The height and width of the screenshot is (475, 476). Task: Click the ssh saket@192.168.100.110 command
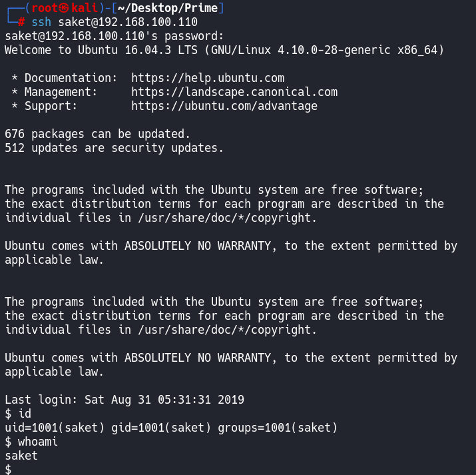tap(115, 22)
